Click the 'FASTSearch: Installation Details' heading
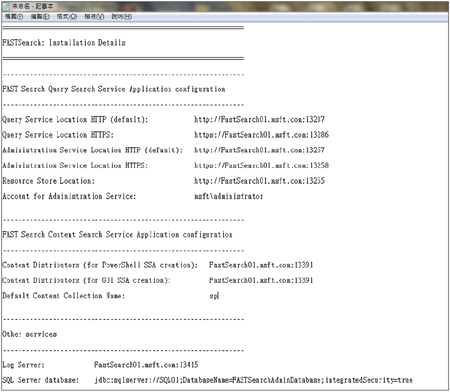 64,43
